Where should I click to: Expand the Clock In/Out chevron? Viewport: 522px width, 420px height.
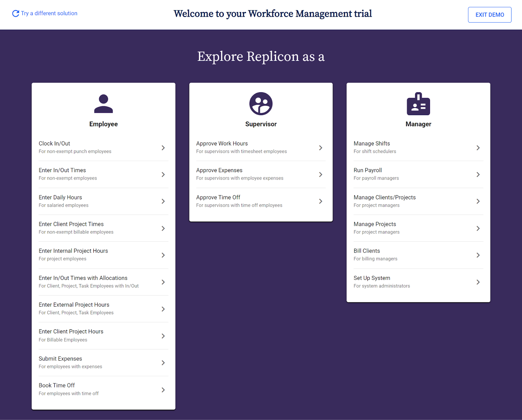coord(163,148)
